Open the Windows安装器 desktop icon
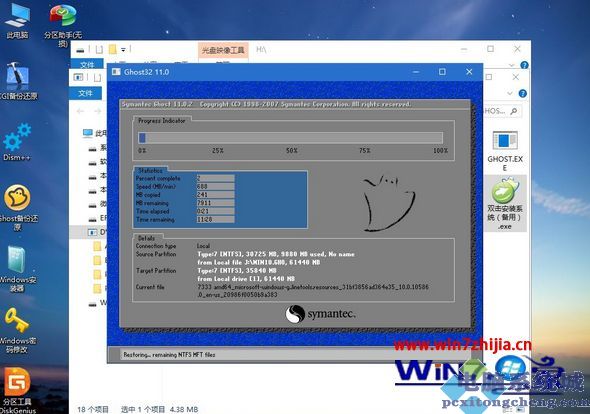 17,269
